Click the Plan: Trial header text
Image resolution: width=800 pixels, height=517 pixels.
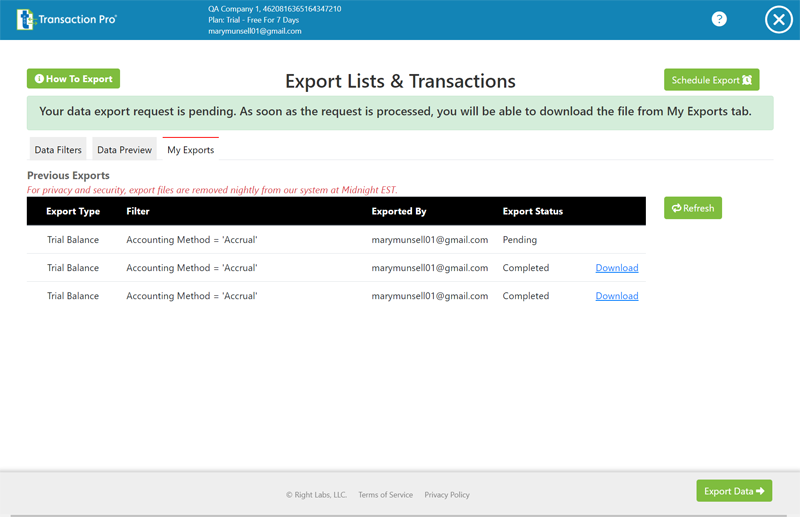point(254,20)
